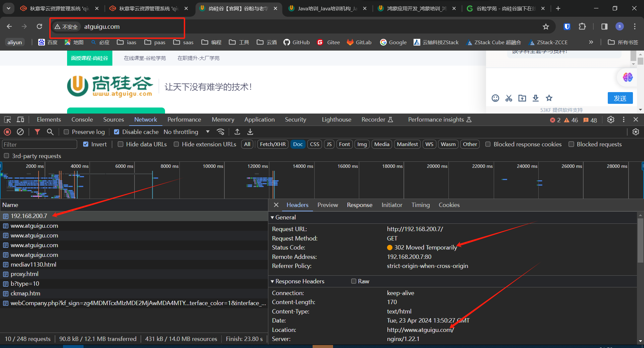
Task: Click the 14000 ms timeline overview marker
Action: coord(303,166)
